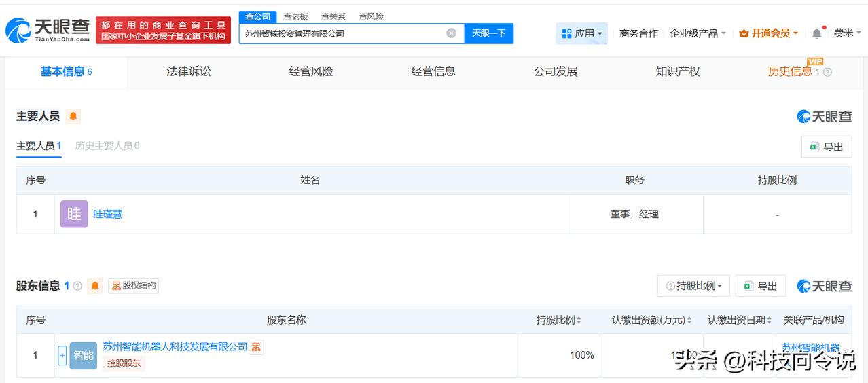
Task: Export the 主要人员 list with 导出
Action: (827, 147)
